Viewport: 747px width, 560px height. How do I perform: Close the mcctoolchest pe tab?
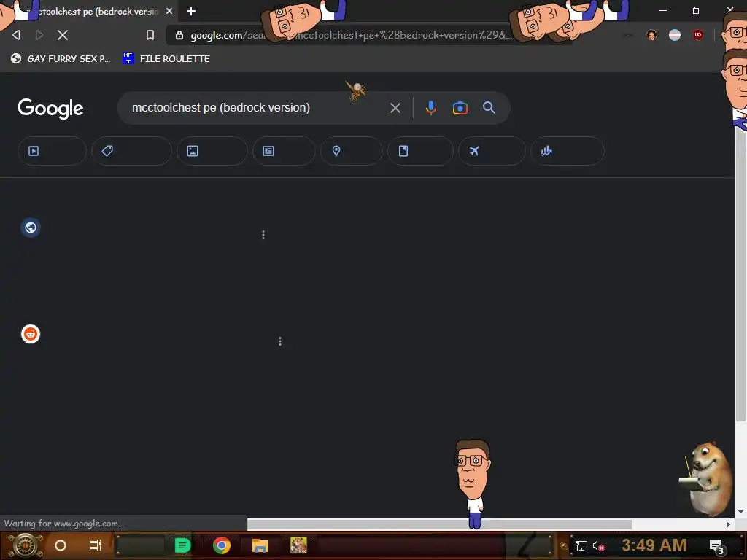click(x=169, y=11)
